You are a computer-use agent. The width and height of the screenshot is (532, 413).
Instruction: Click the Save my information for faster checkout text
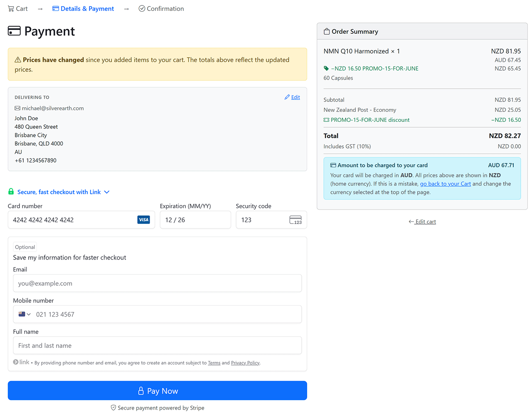coord(69,257)
